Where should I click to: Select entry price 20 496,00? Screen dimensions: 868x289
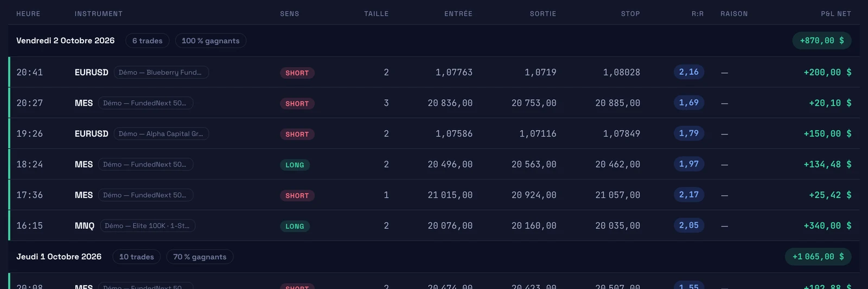pyautogui.click(x=450, y=164)
